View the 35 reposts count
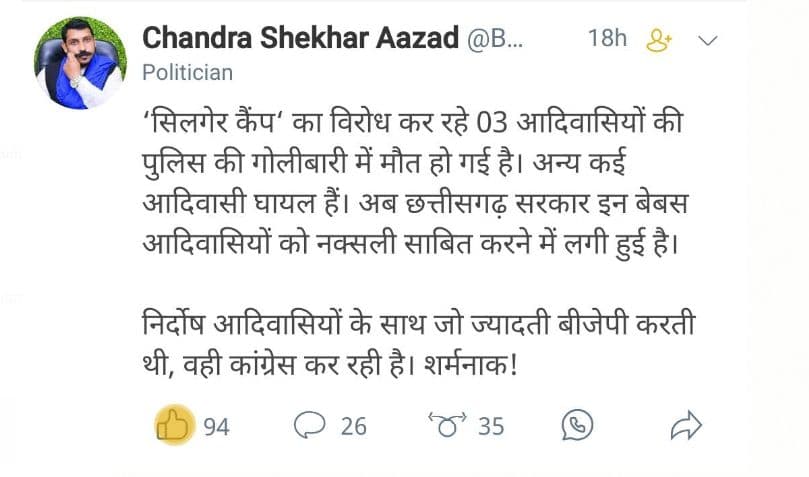 pos(491,427)
